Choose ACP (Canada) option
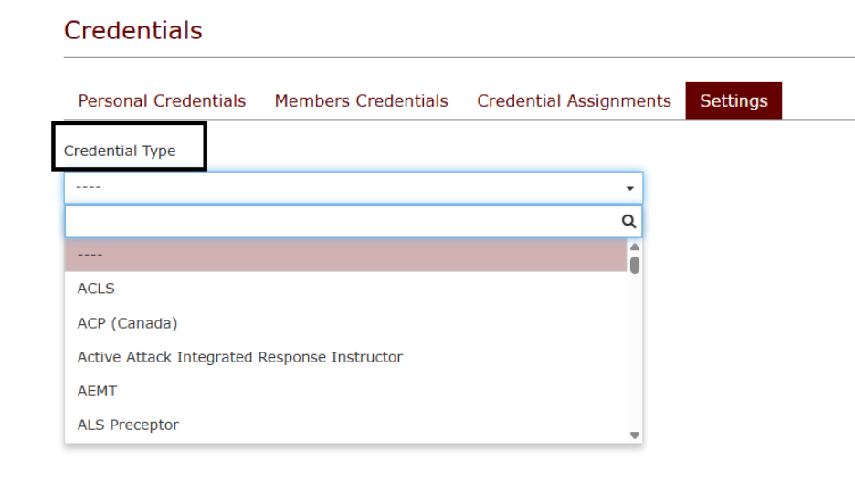This screenshot has height=504, width=855. point(345,323)
